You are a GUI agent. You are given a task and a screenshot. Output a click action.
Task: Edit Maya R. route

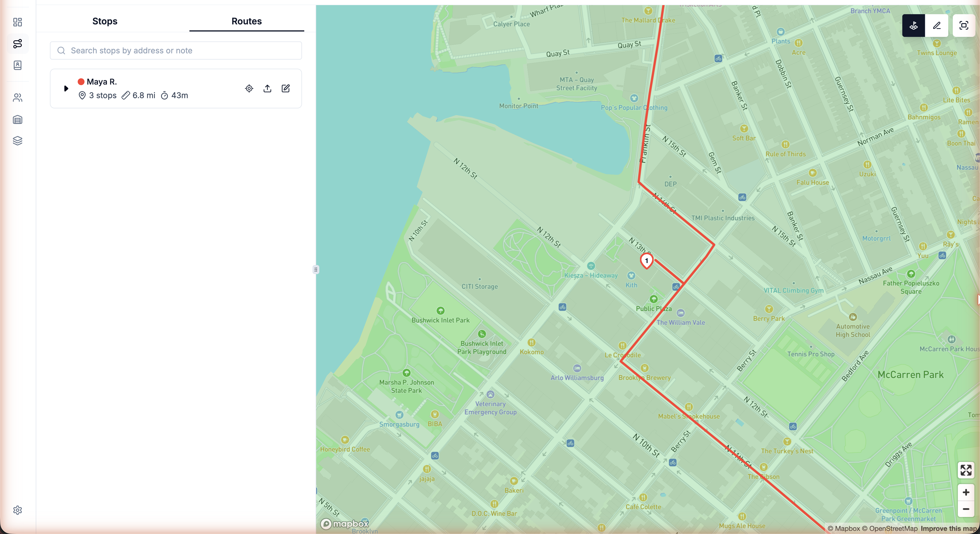point(286,88)
